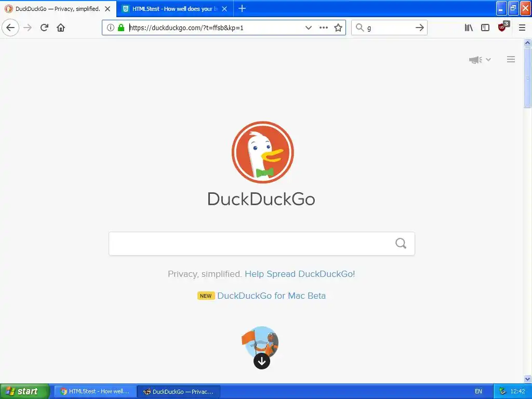Go back to the previous page

click(x=10, y=28)
